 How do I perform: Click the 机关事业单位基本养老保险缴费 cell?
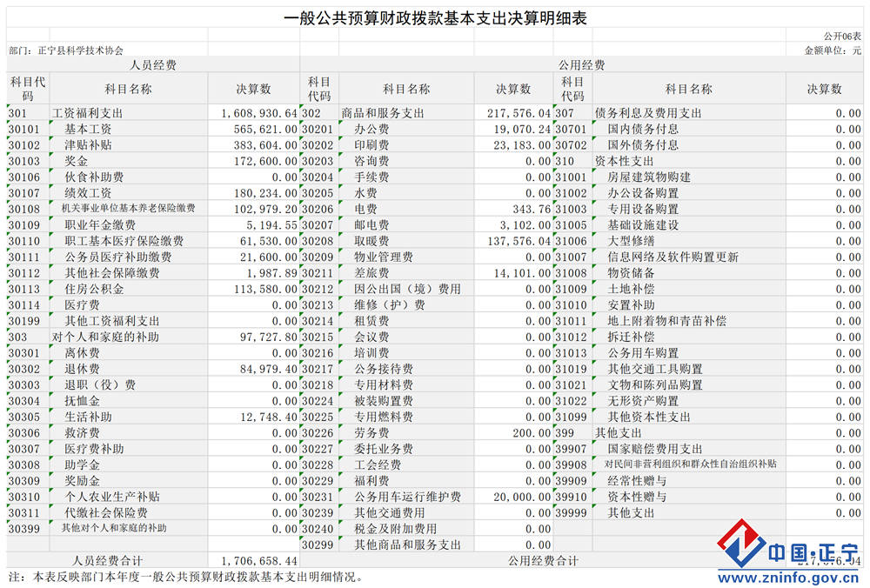tap(128, 209)
